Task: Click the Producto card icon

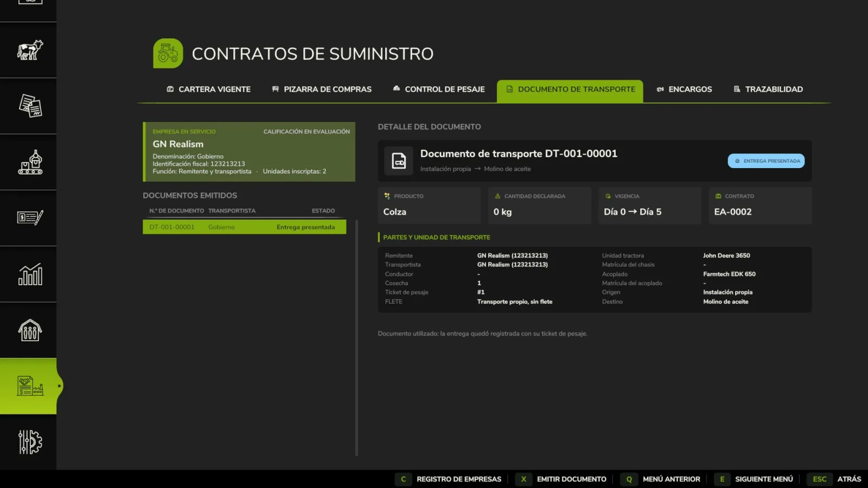Action: pos(387,196)
